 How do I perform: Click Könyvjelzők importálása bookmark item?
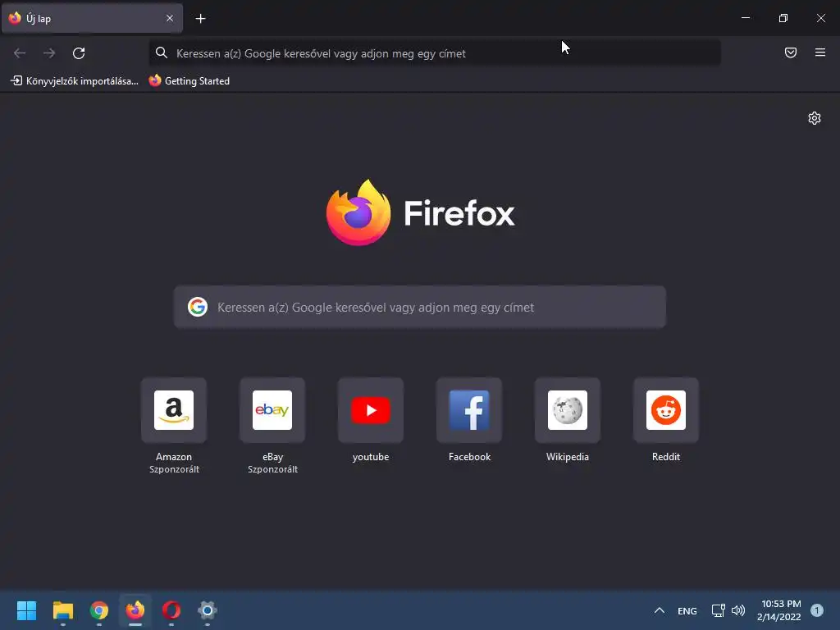click(75, 81)
